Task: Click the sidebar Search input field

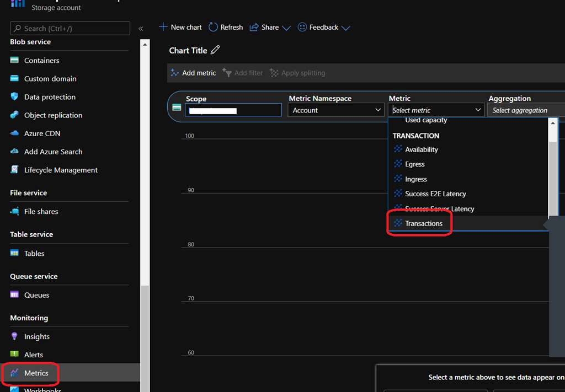Action: click(x=70, y=28)
